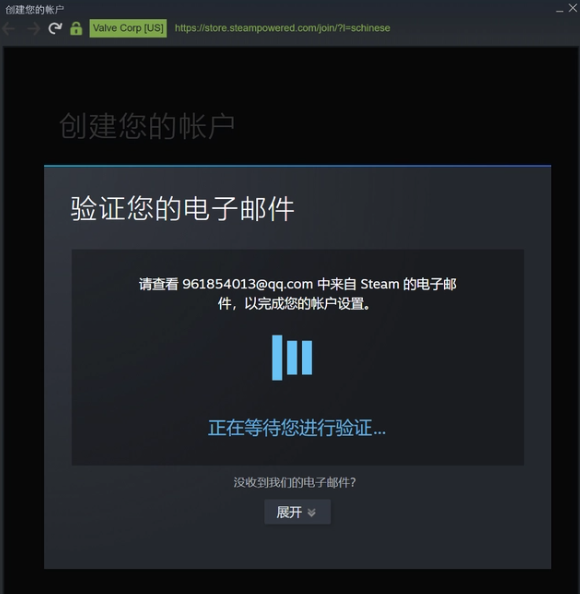The width and height of the screenshot is (580, 594).
Task: Click the tallest left bar of spinner
Action: coord(277,357)
